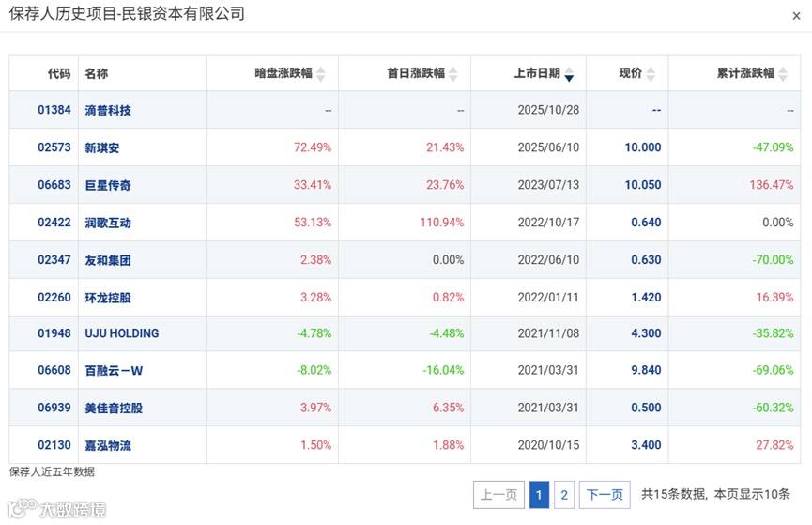The image size is (812, 525).
Task: Select current price 10.050
Action: pyautogui.click(x=643, y=184)
